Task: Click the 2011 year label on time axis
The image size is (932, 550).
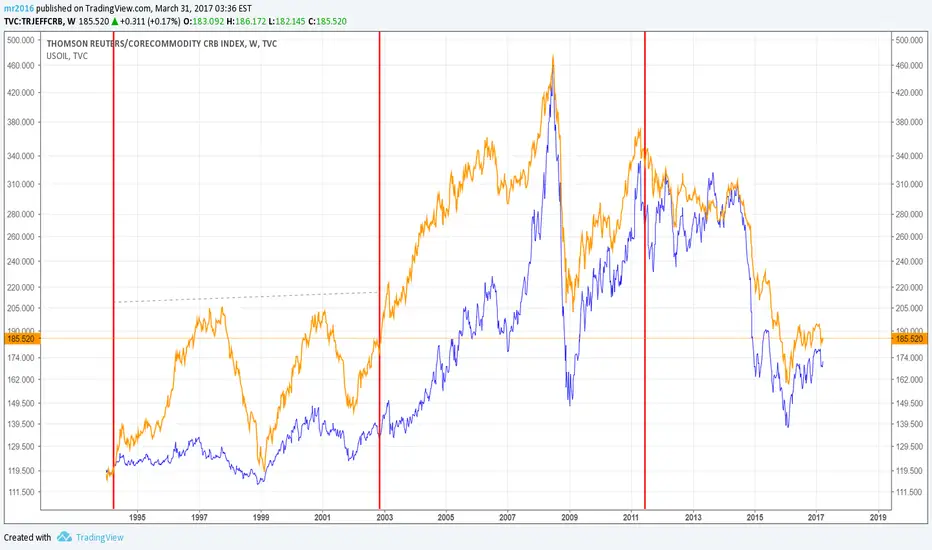Action: [631, 517]
